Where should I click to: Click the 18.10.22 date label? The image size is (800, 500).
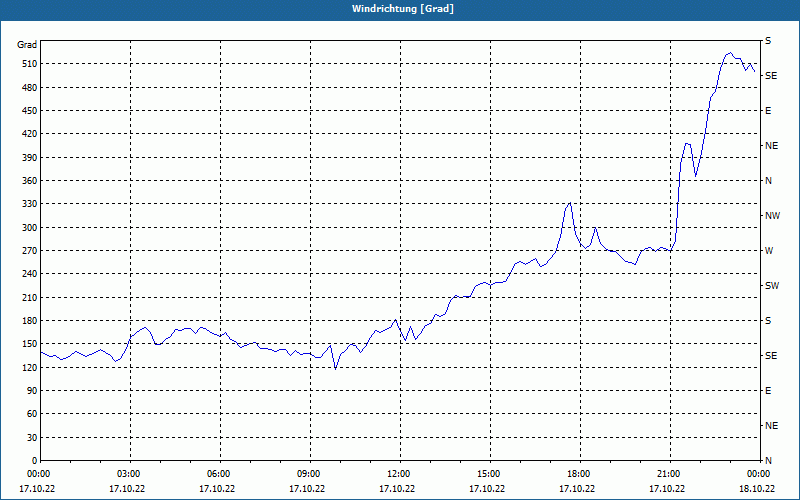click(x=757, y=489)
